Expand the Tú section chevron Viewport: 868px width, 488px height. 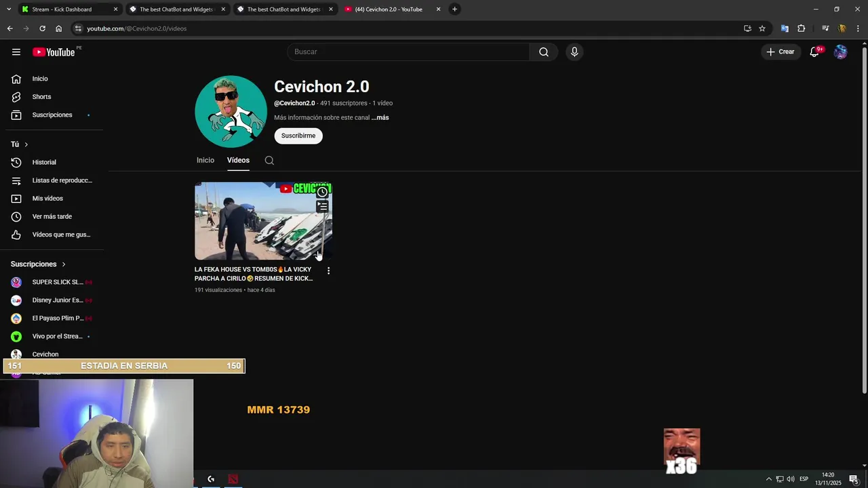coord(26,144)
